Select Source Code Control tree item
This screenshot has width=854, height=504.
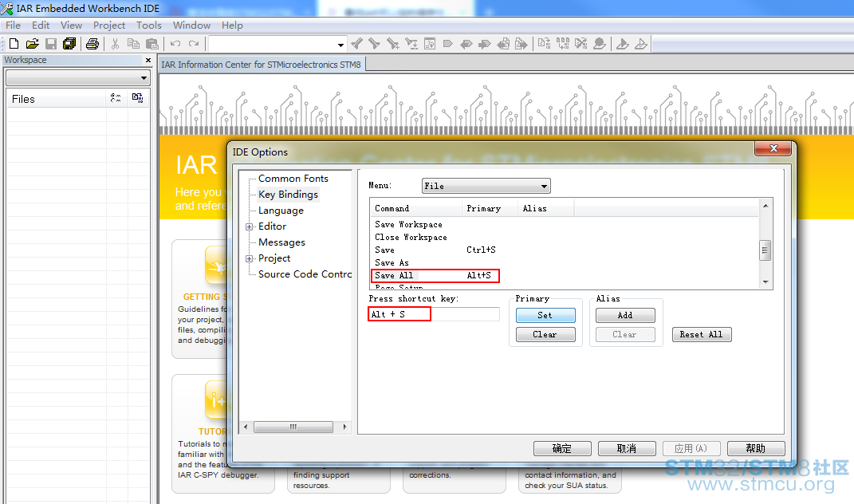pyautogui.click(x=305, y=274)
